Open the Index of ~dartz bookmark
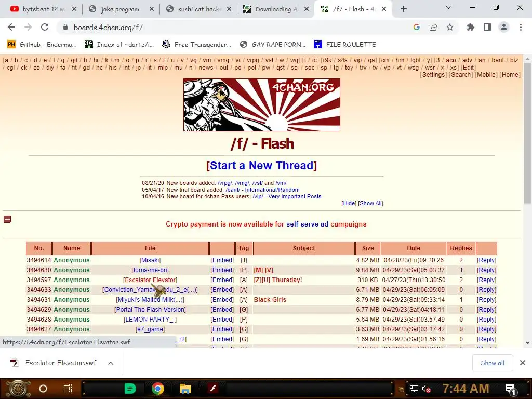The width and height of the screenshot is (532, 399). tap(119, 45)
